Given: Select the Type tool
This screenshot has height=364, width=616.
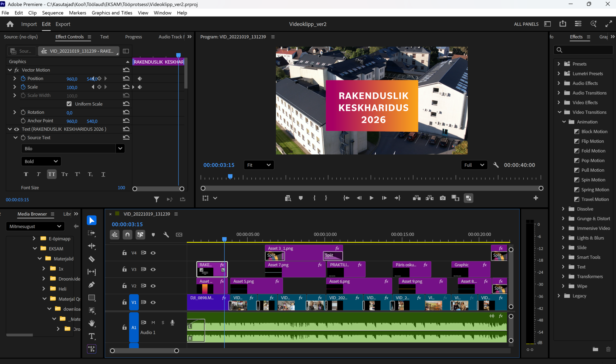Looking at the screenshot, I should point(92,336).
